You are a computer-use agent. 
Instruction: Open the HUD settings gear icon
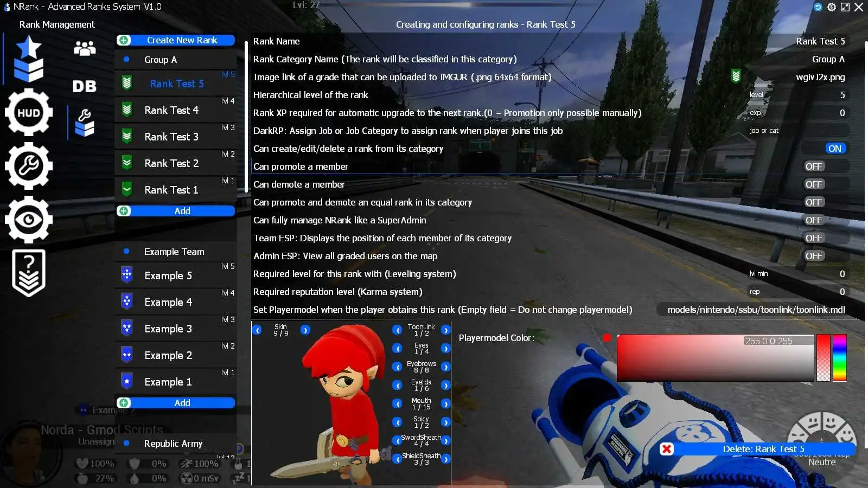pyautogui.click(x=28, y=113)
